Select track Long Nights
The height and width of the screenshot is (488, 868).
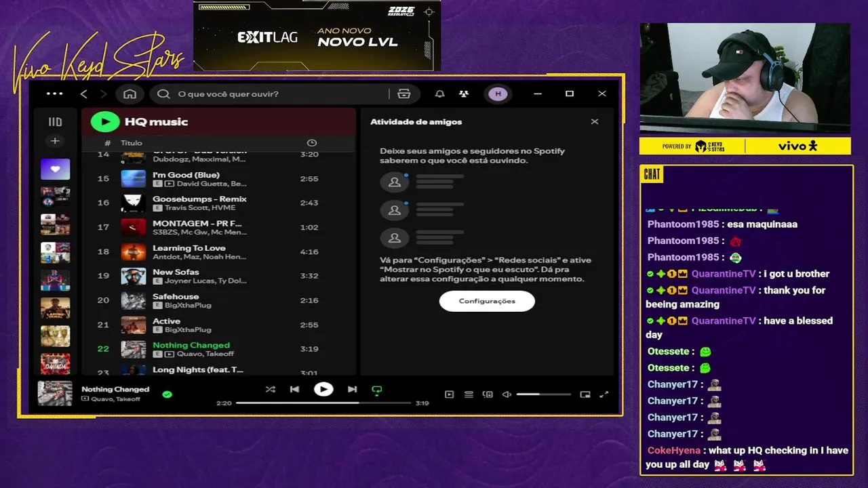219,369
